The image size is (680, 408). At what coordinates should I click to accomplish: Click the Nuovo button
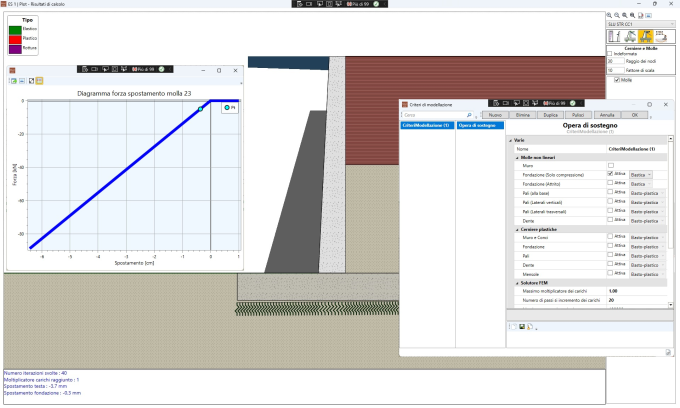pyautogui.click(x=495, y=115)
